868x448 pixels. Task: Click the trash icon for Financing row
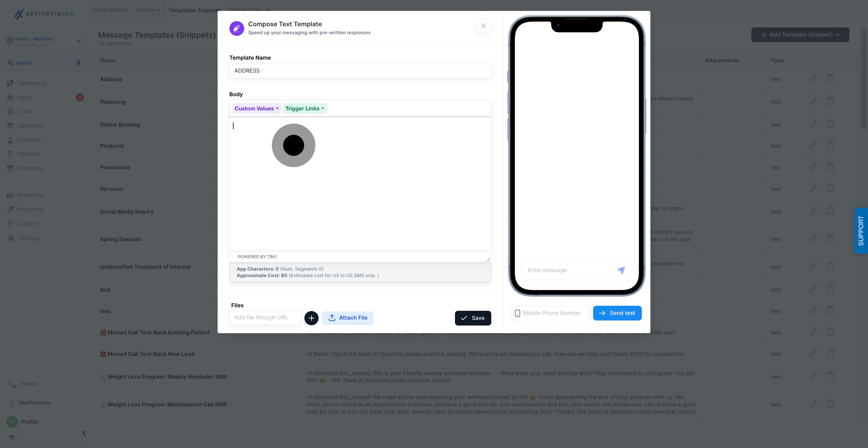(x=830, y=101)
